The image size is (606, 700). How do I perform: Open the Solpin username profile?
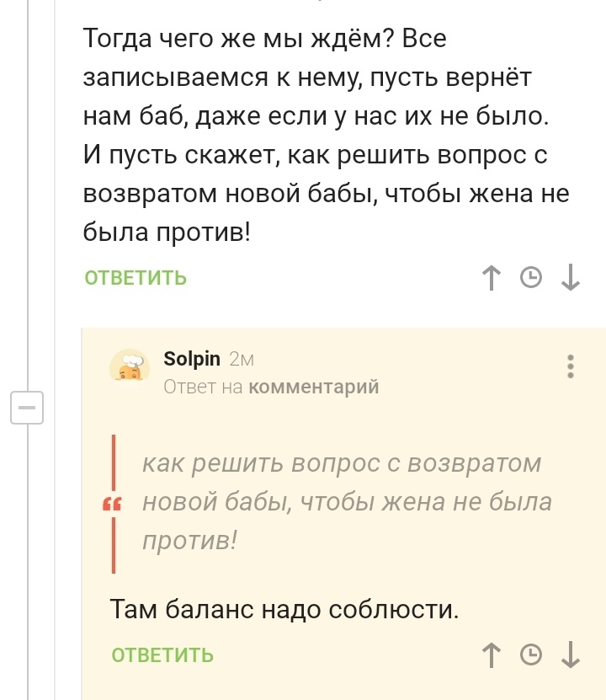coord(191,359)
